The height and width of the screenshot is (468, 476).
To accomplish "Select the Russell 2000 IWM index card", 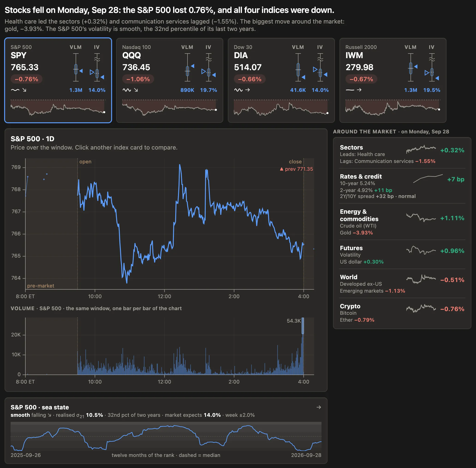I will [393, 80].
